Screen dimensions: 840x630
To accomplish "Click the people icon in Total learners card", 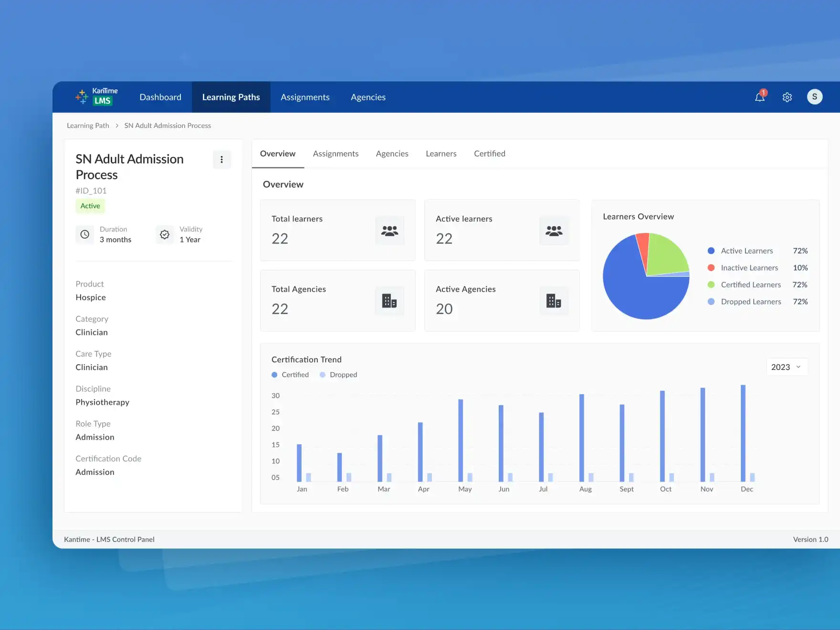I will (389, 231).
